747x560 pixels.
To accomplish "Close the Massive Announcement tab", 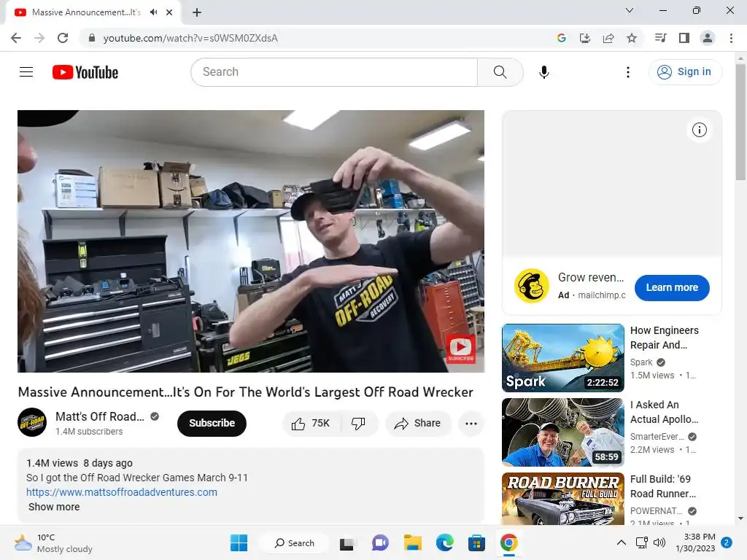I will pyautogui.click(x=169, y=12).
